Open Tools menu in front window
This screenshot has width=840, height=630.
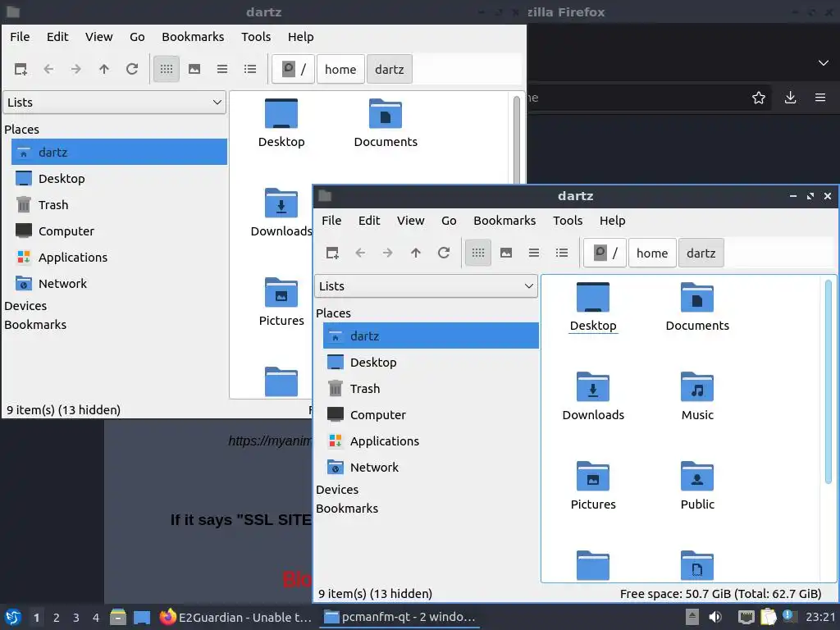click(x=568, y=220)
